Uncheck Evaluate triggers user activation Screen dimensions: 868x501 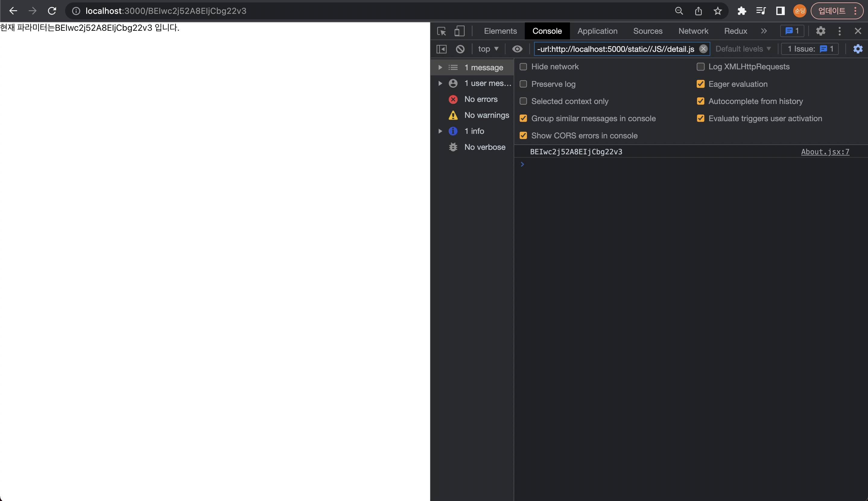pos(700,118)
